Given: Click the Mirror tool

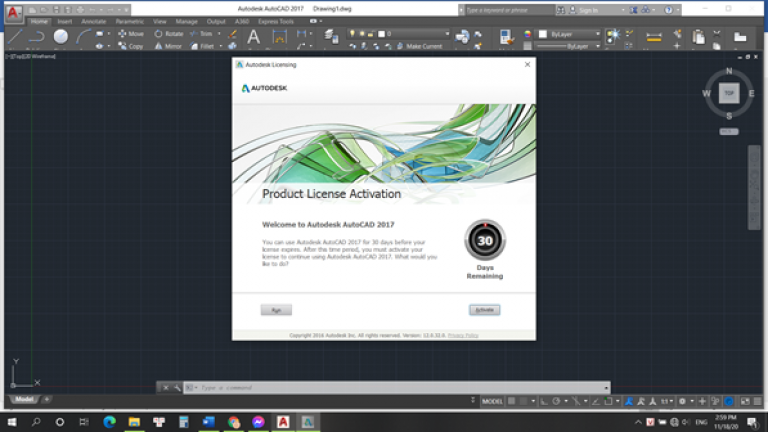Looking at the screenshot, I should pos(168,46).
